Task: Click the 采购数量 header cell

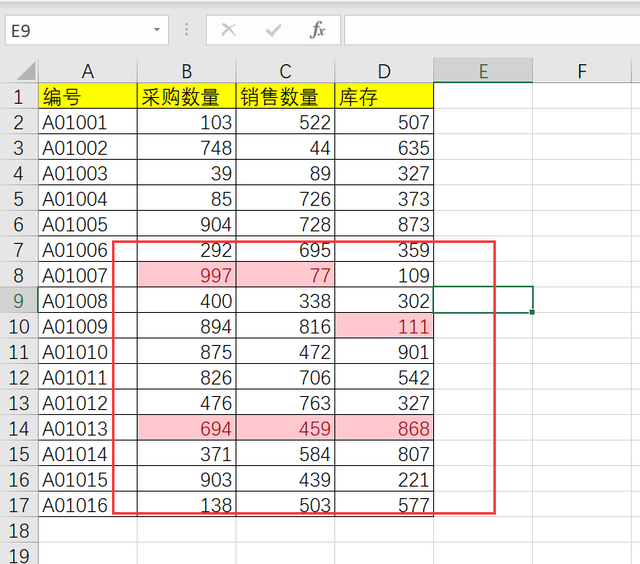Action: (187, 97)
